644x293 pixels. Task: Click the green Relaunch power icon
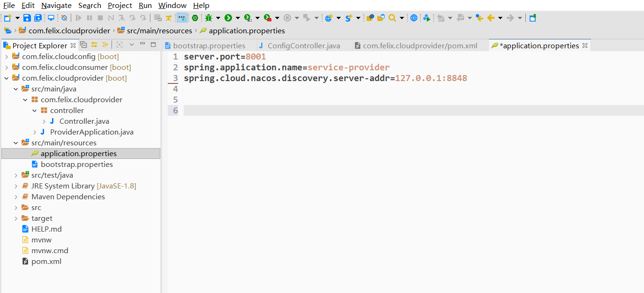(x=195, y=18)
